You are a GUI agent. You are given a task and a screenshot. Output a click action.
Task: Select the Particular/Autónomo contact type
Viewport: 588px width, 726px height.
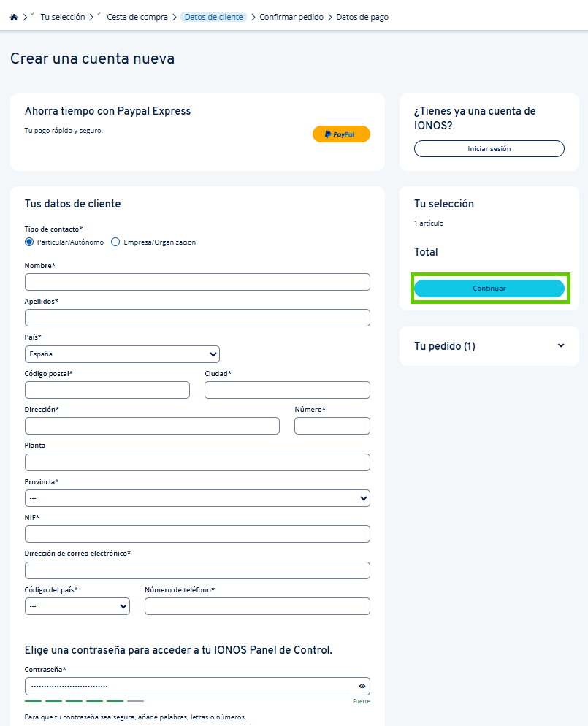[28, 242]
